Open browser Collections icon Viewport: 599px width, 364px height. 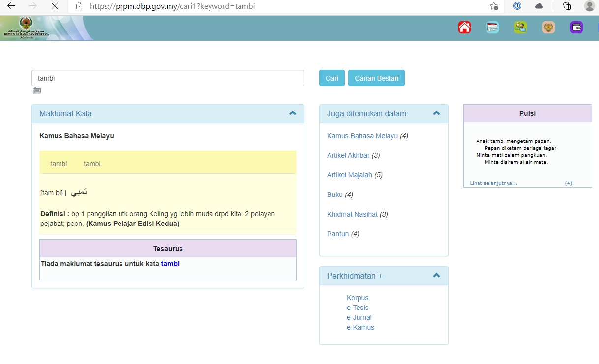[x=567, y=6]
